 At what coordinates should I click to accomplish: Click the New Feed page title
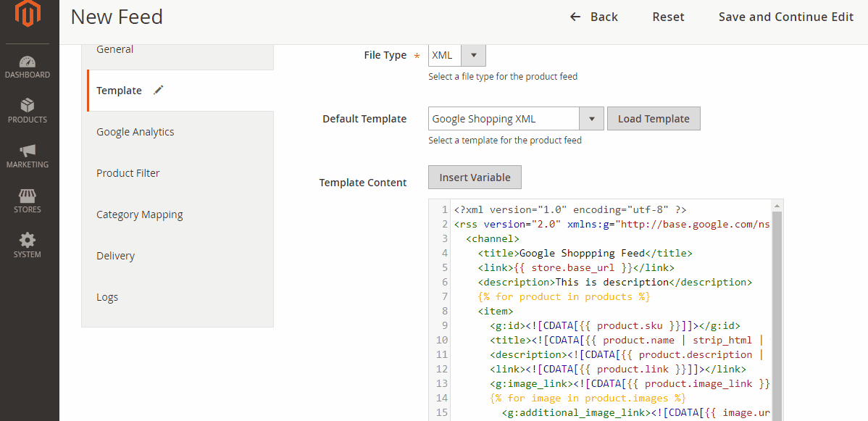(117, 17)
